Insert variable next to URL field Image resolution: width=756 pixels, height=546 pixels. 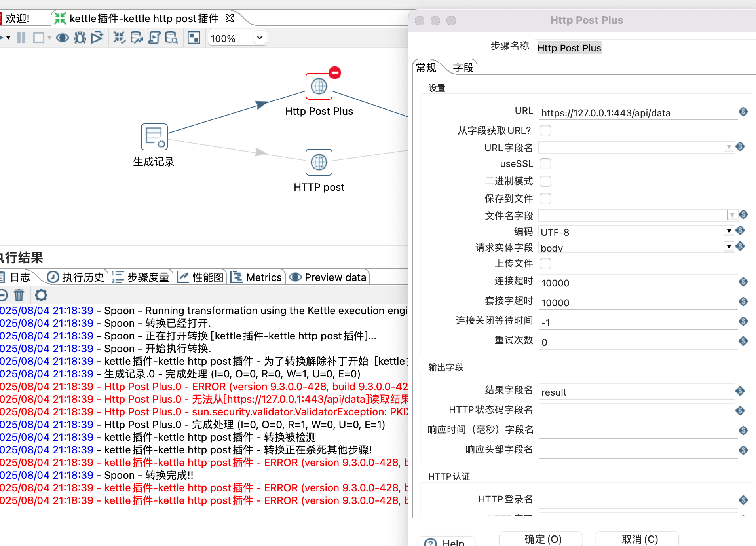pos(743,112)
